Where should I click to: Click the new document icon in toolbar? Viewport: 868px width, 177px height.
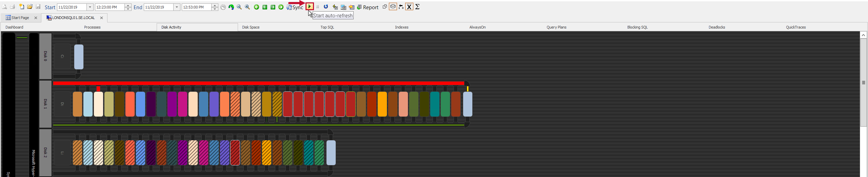coord(22,7)
